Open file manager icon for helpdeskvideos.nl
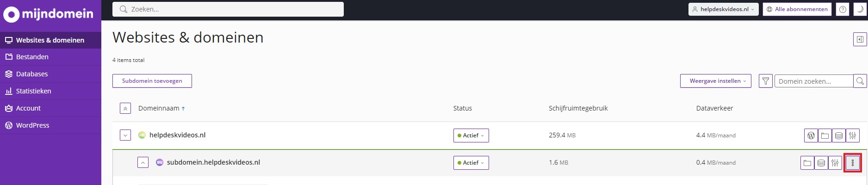Image resolution: width=868 pixels, height=185 pixels. (x=825, y=136)
